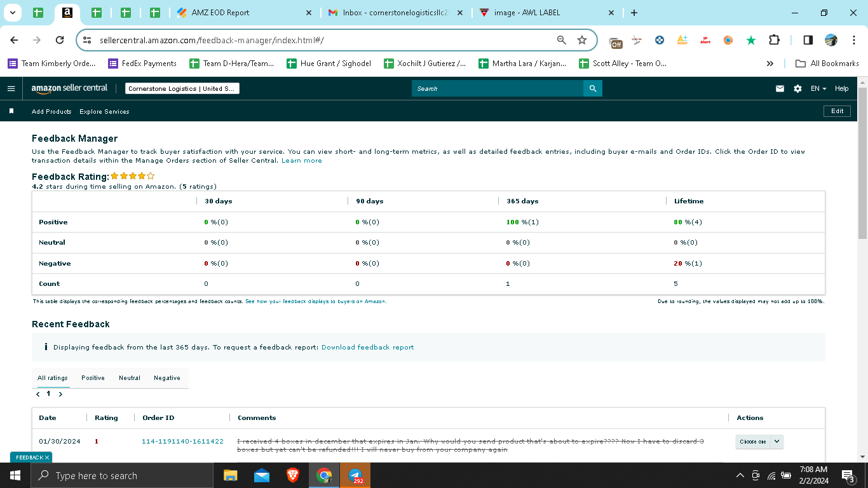Click the green star extension icon
This screenshot has width=868, height=488.
click(751, 40)
